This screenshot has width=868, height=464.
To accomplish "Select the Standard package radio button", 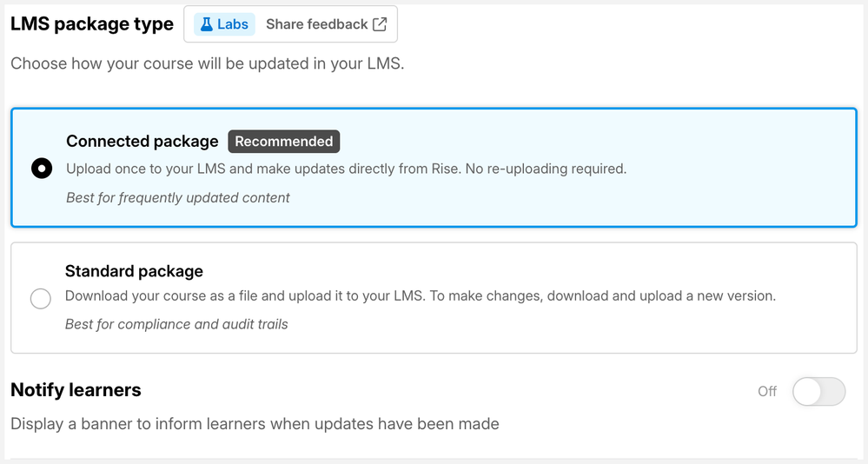I will (41, 298).
